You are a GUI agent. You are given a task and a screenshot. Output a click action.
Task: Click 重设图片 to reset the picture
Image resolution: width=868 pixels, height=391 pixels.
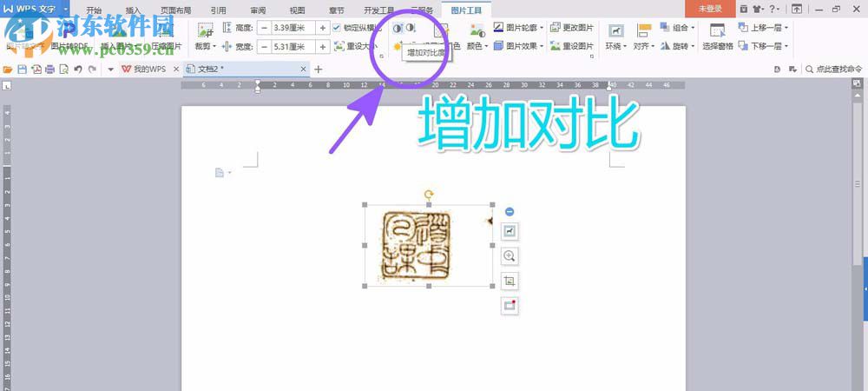572,46
